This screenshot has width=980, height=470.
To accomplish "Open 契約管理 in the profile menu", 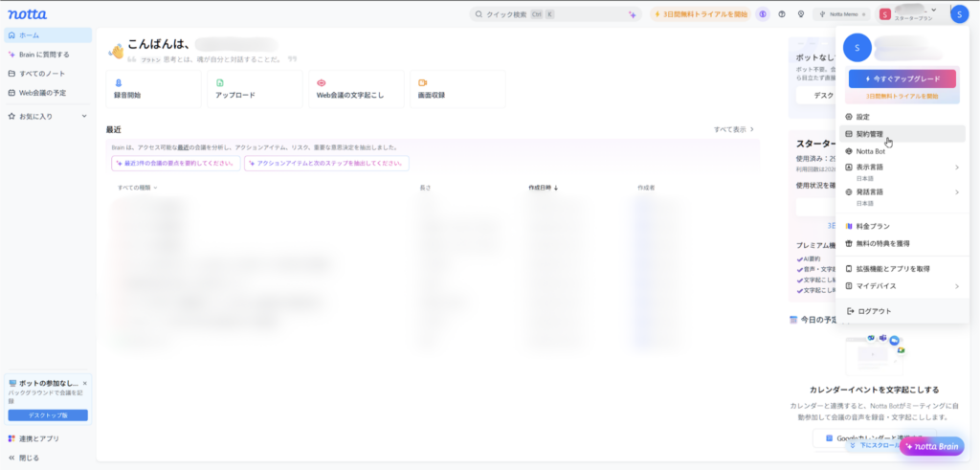I will click(x=902, y=134).
